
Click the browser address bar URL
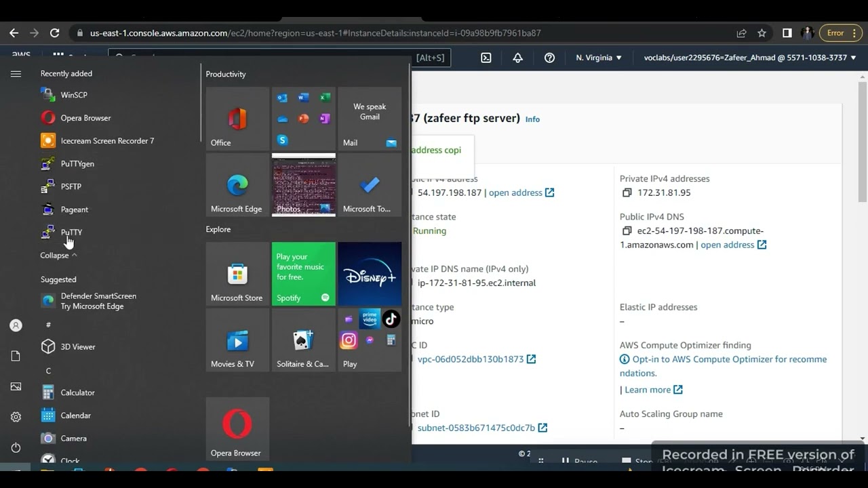click(x=315, y=33)
